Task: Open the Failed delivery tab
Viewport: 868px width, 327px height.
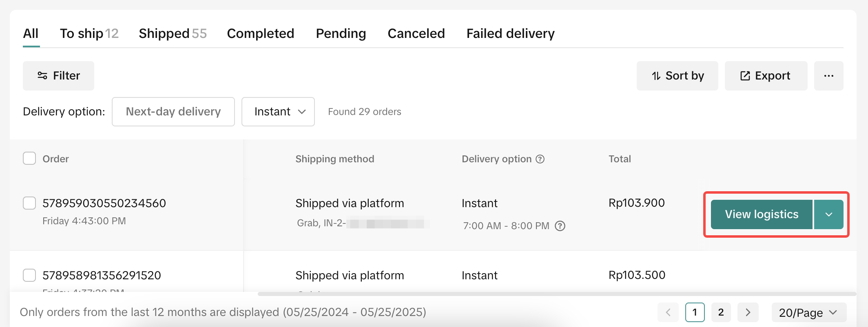Action: [x=510, y=33]
